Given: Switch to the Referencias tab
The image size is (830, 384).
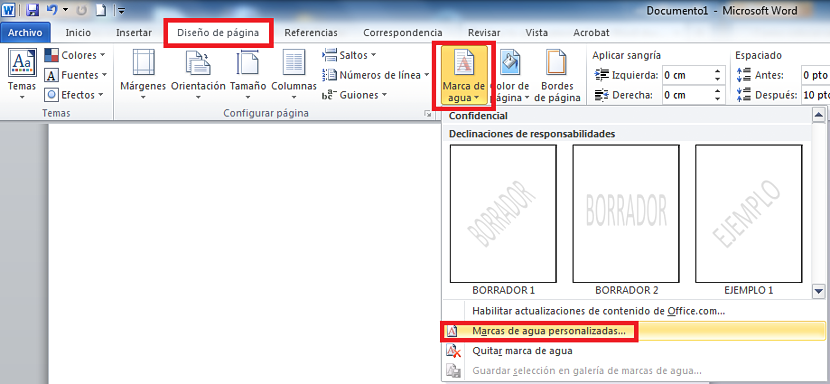Looking at the screenshot, I should point(311,33).
